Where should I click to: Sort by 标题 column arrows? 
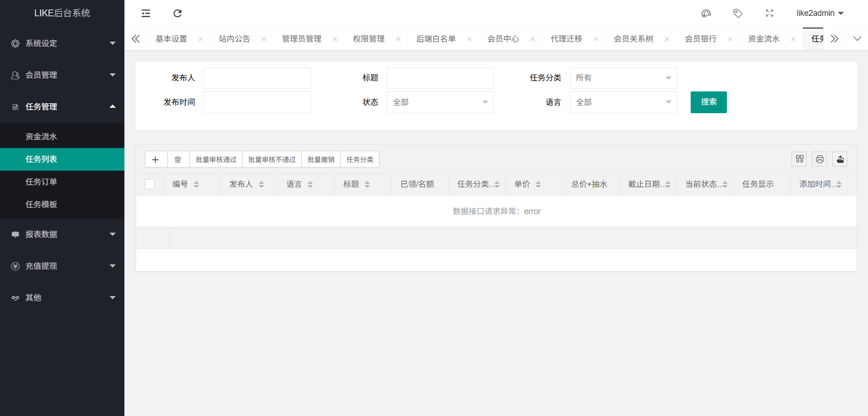[367, 184]
